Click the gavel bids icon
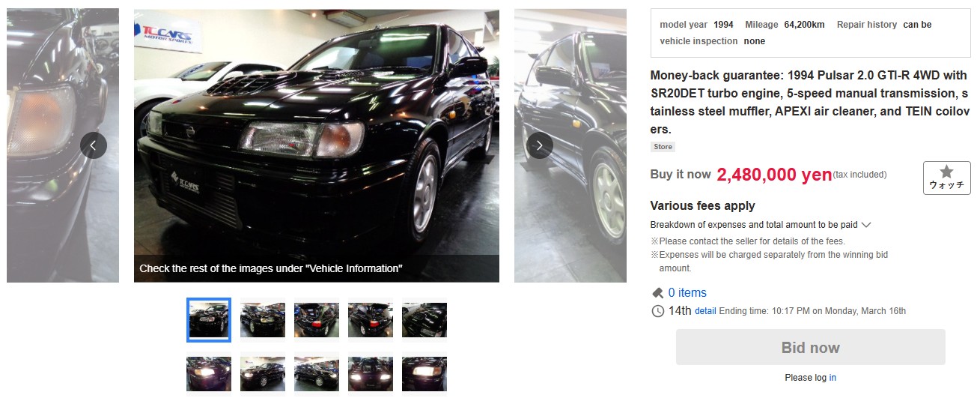Viewport: 980px width, 398px height. 657,293
